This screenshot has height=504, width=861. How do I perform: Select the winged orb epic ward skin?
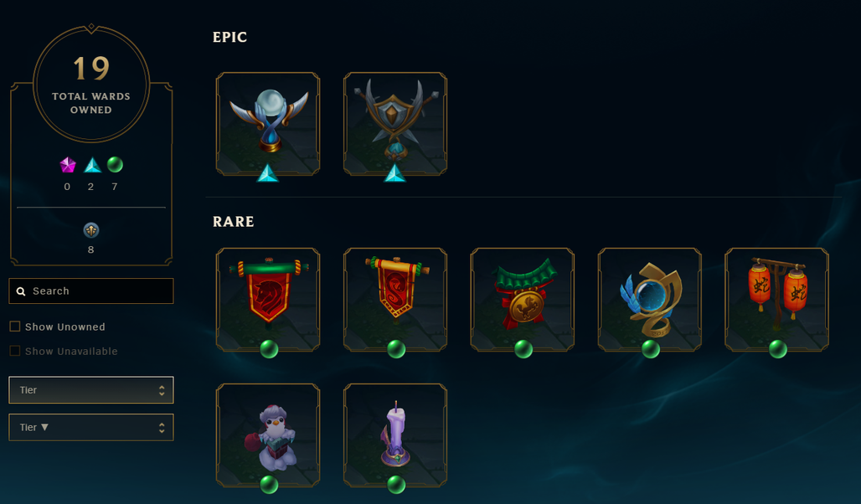coord(268,124)
